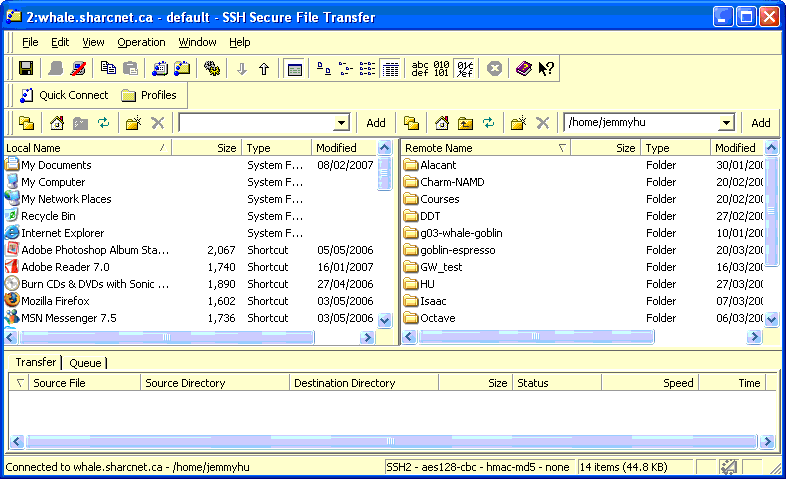Open the Settings gear icon in the toolbar

point(212,69)
